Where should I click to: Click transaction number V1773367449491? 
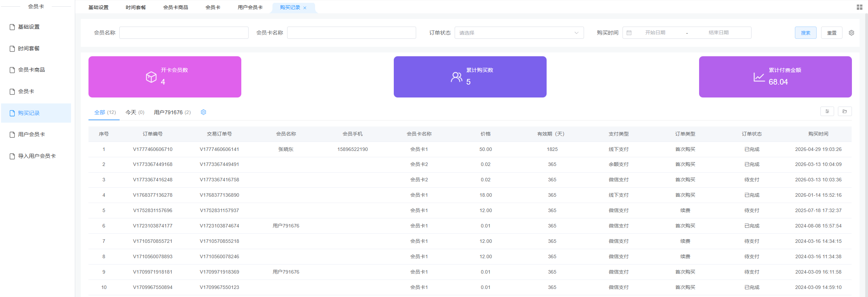(x=219, y=164)
